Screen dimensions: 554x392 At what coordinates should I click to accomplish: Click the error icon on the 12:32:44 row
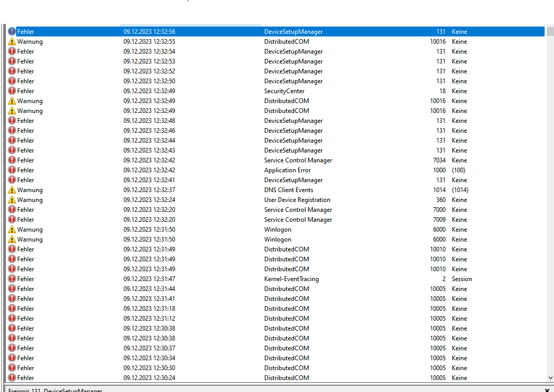11,140
